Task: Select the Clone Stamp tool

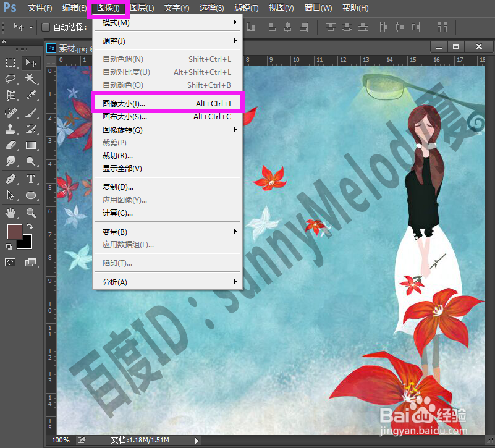Action: tap(11, 129)
